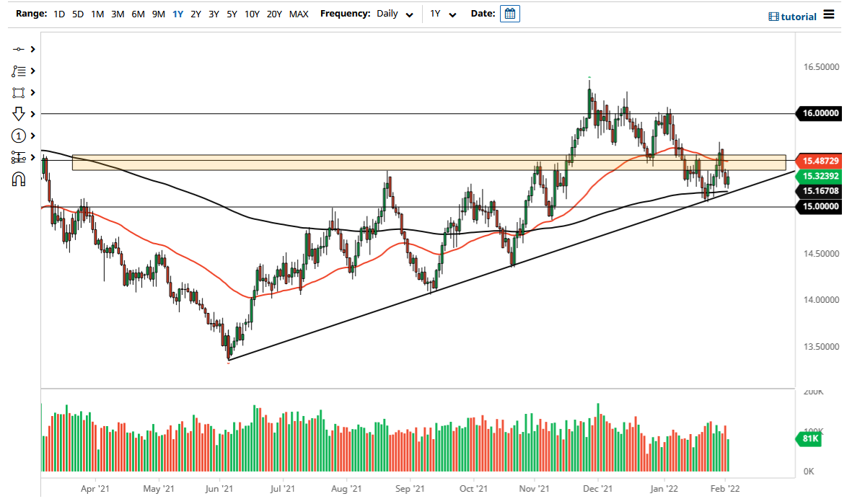The height and width of the screenshot is (504, 847).
Task: Select the arrow annotation tool
Action: (18, 114)
